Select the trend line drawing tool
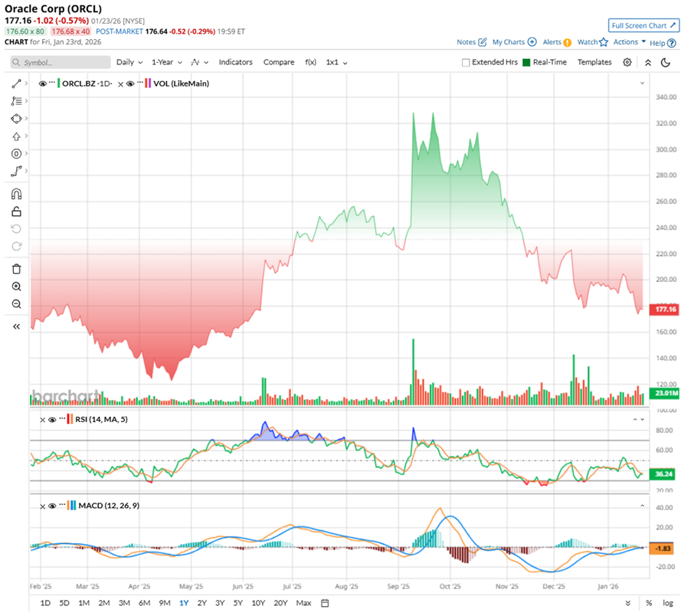 coord(16,84)
